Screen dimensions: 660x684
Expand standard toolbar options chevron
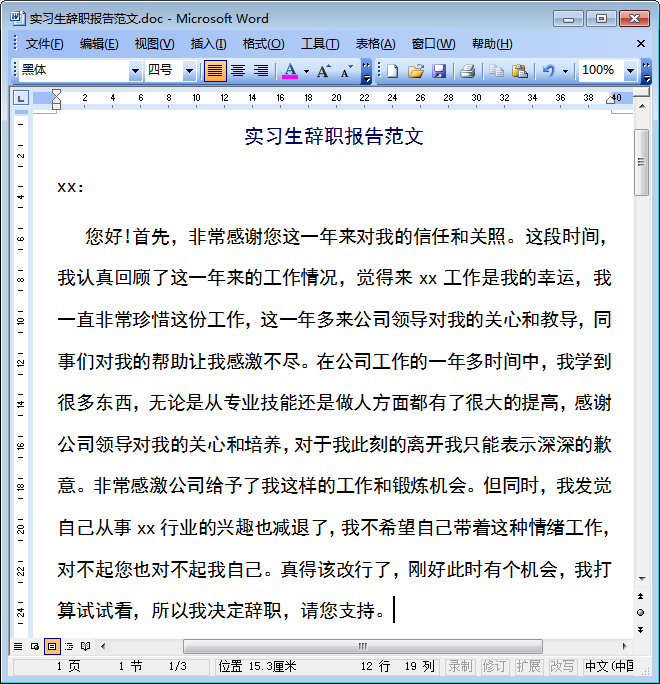647,71
